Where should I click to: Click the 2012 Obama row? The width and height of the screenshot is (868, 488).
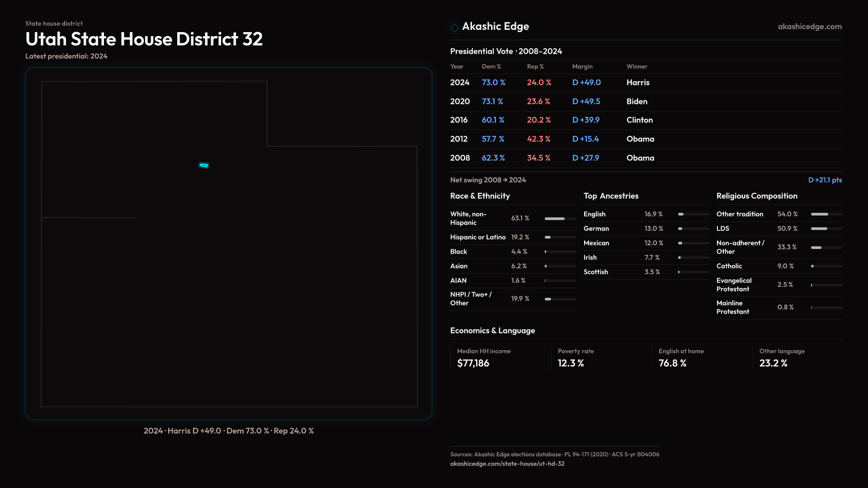click(640, 139)
